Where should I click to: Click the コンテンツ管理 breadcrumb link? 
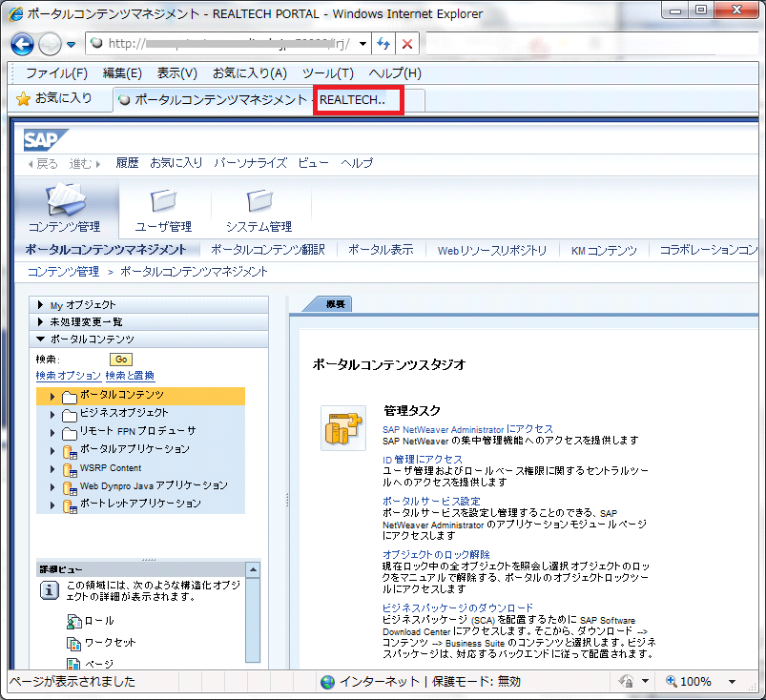pos(63,272)
